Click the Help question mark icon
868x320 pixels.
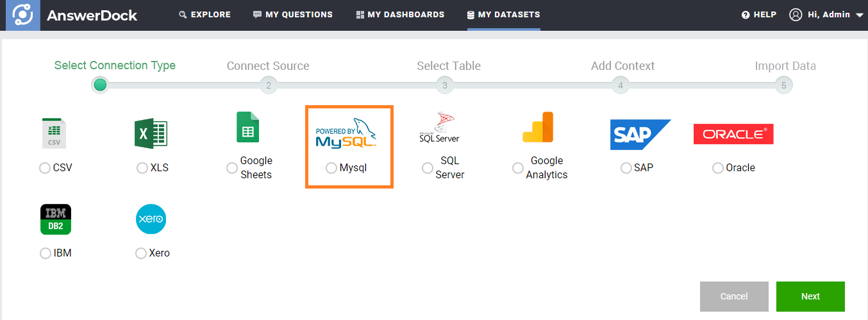(746, 15)
